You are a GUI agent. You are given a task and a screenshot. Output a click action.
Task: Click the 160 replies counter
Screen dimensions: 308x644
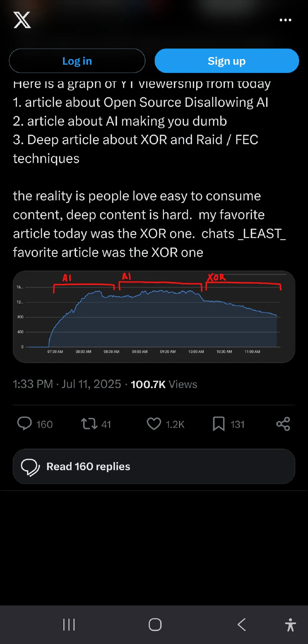click(x=44, y=424)
